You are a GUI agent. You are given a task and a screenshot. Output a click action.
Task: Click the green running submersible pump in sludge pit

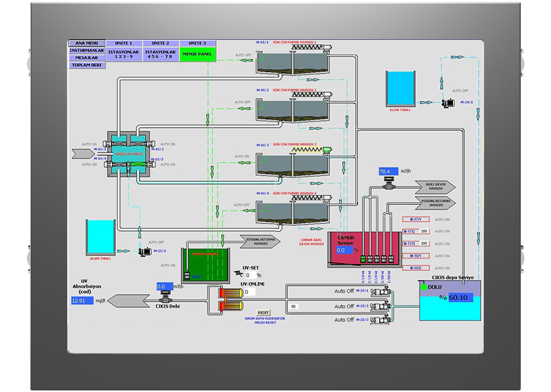pyautogui.click(x=363, y=258)
